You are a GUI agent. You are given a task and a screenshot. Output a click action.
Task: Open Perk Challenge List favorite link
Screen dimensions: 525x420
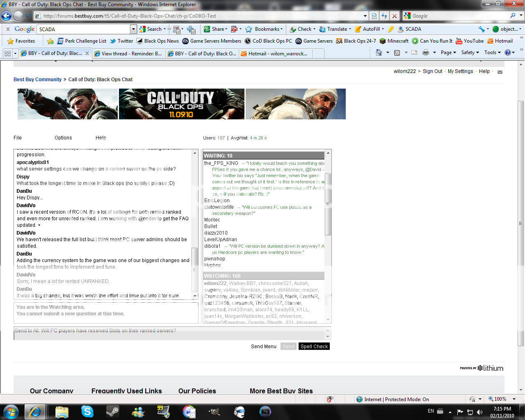[82, 41]
